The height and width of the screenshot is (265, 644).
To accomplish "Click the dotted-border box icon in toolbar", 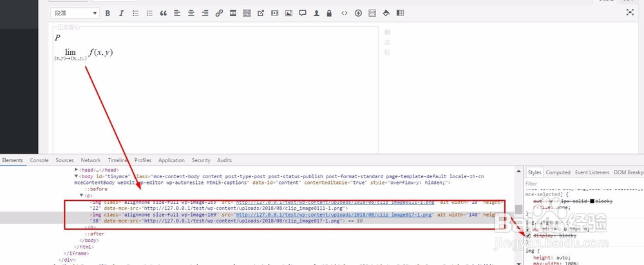I will [x=372, y=13].
